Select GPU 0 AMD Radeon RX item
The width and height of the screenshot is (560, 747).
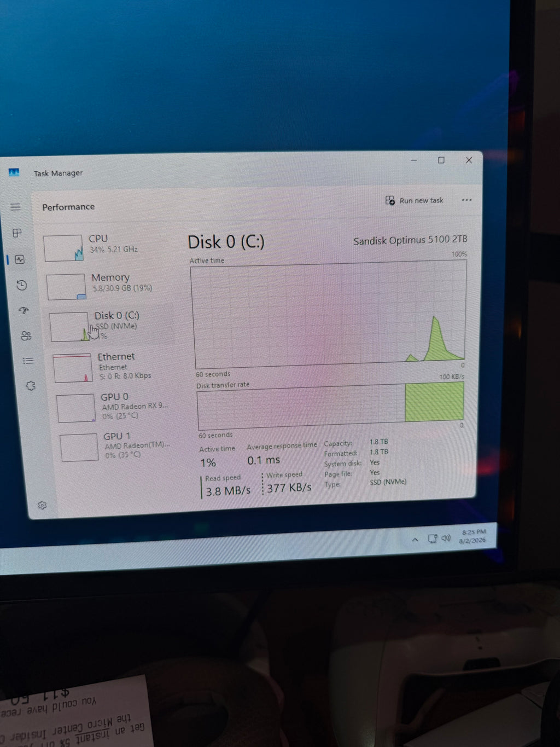[x=116, y=407]
